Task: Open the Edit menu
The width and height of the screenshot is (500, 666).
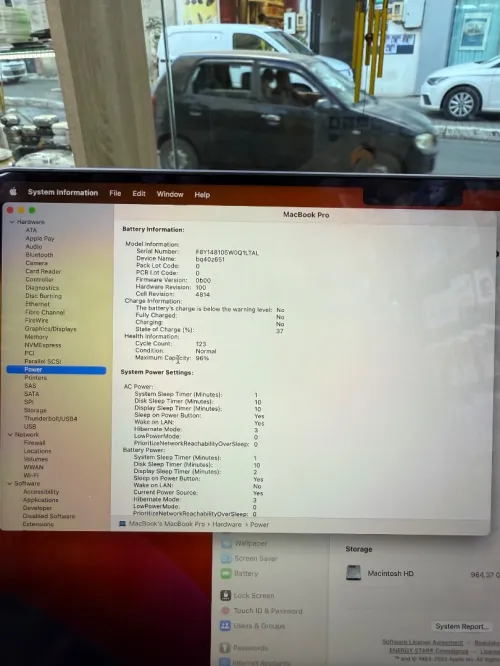Action: coord(139,194)
